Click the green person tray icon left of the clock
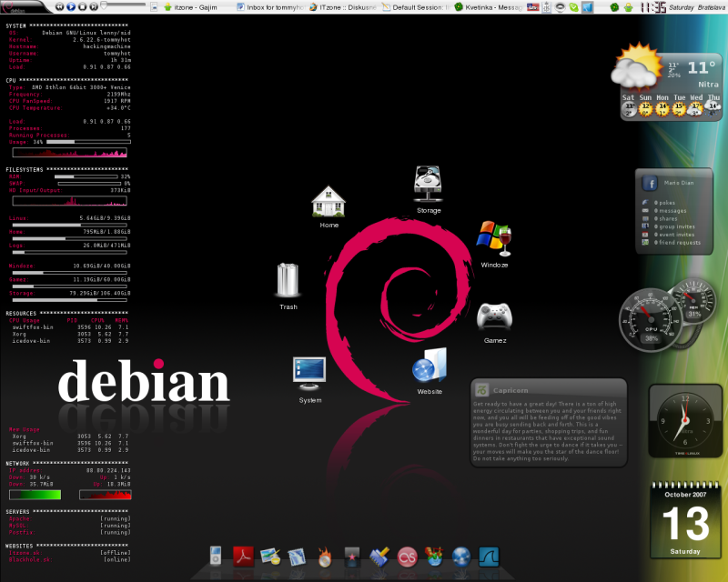This screenshot has width=728, height=582. pyautogui.click(x=629, y=7)
